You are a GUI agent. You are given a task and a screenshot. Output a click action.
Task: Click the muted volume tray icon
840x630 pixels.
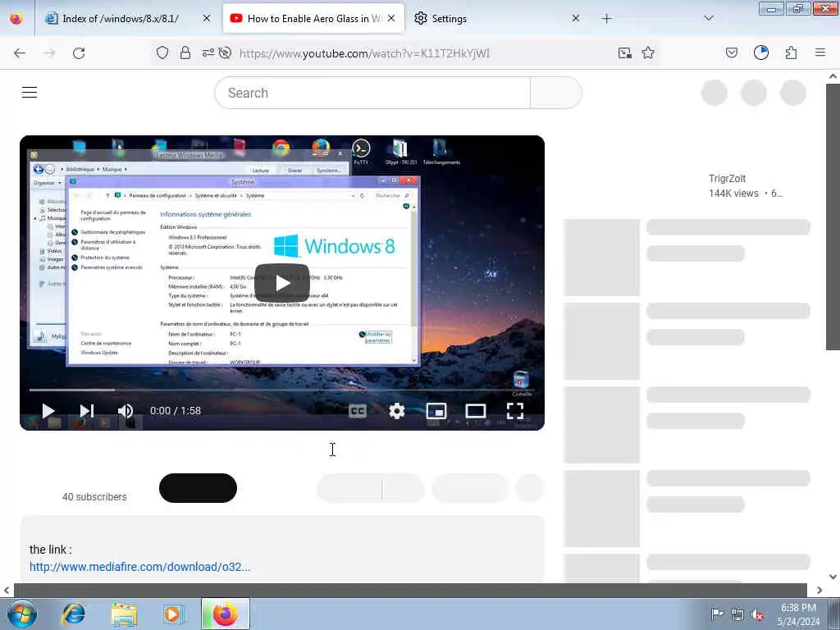[757, 614]
